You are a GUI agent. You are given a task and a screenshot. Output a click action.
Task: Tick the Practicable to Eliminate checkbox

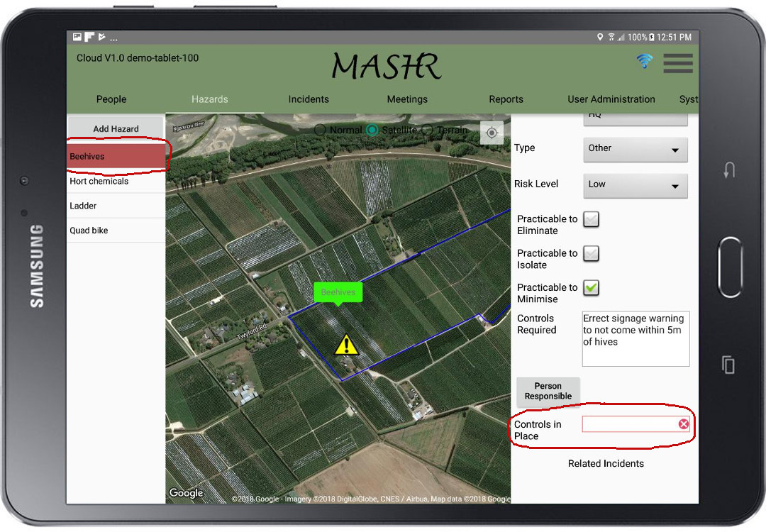click(x=591, y=219)
